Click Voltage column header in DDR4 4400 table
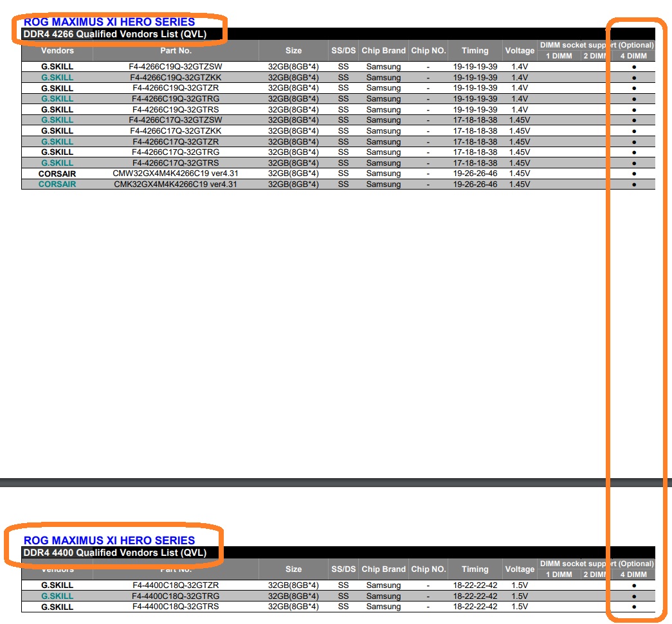The width and height of the screenshot is (672, 624). (520, 569)
